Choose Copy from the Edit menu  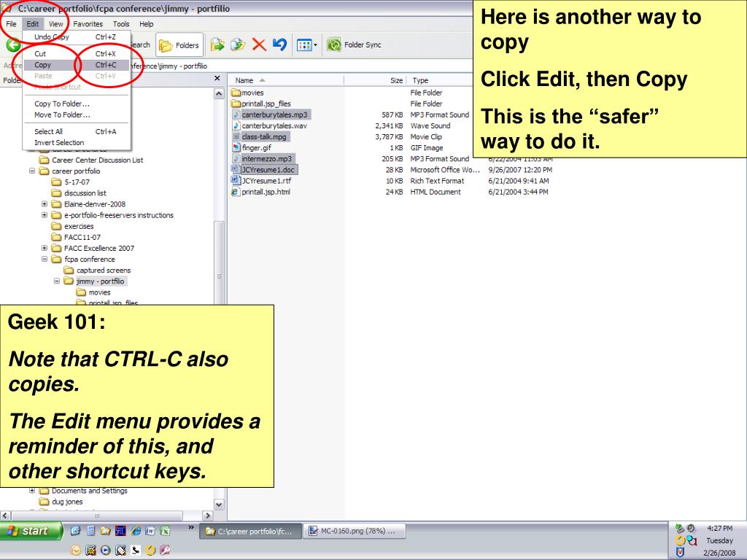[x=76, y=65]
